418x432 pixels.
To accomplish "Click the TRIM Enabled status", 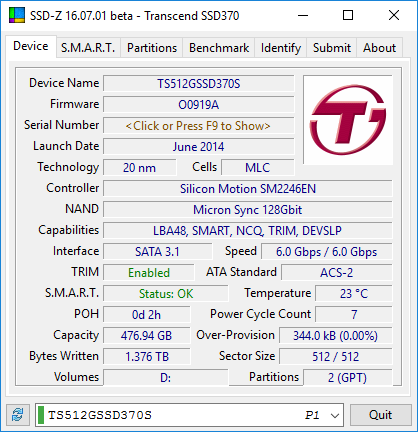I will coord(149,273).
